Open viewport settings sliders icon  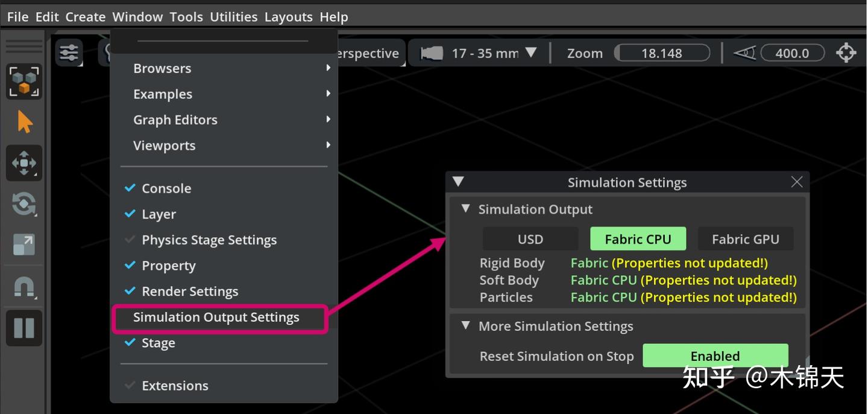69,53
